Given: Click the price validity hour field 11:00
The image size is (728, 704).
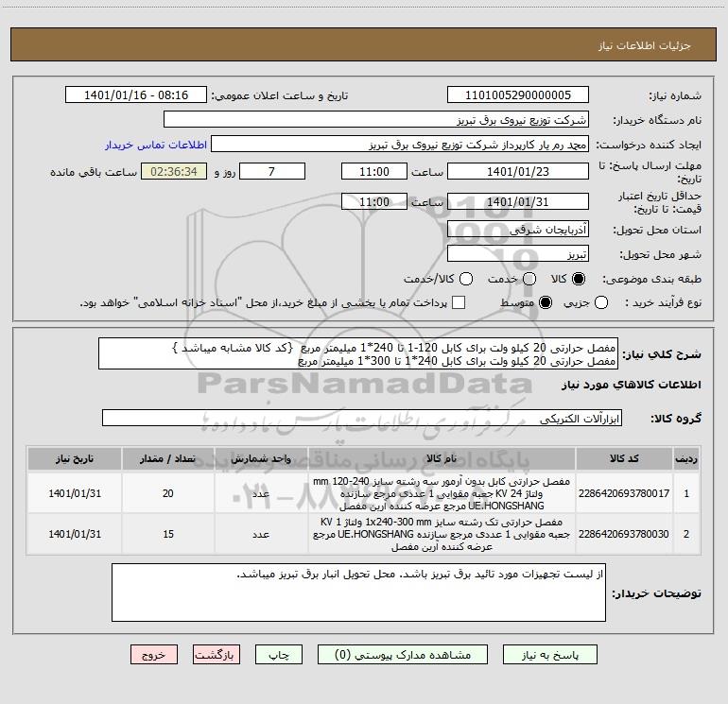Looking at the screenshot, I should pyautogui.click(x=374, y=202).
